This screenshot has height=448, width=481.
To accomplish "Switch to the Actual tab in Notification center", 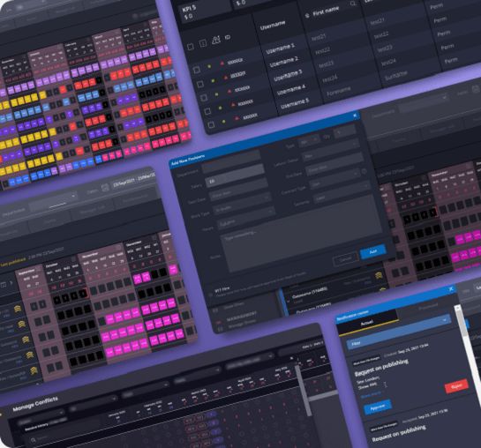I will [x=367, y=322].
